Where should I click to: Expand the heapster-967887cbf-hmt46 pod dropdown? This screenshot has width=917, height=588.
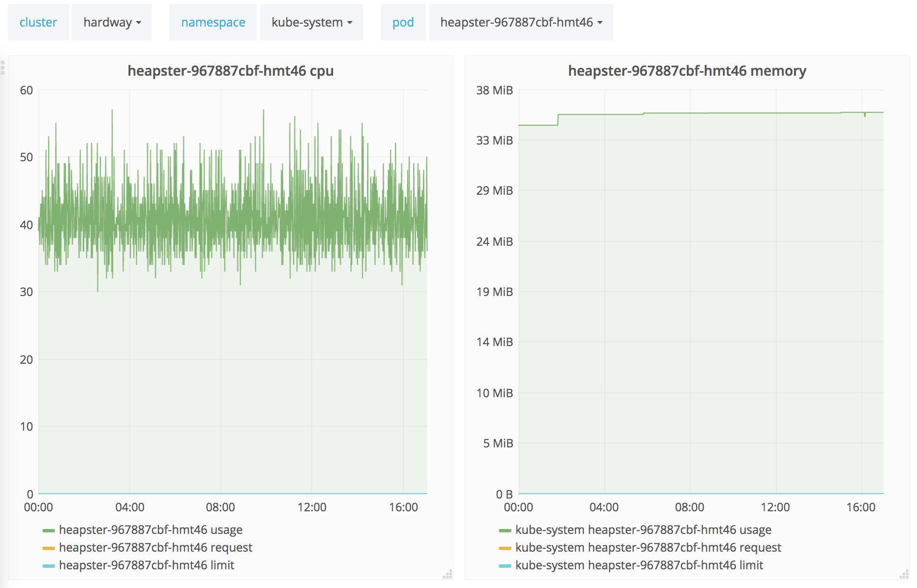click(x=521, y=23)
